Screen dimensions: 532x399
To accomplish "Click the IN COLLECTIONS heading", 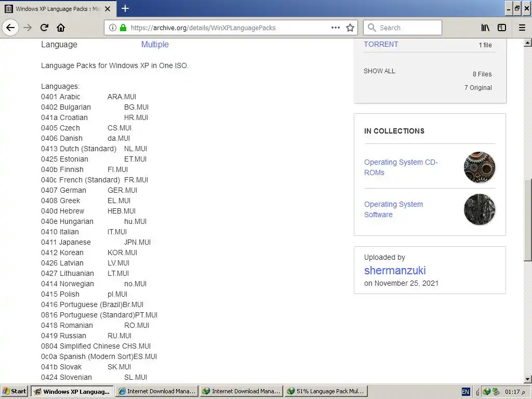I will [x=394, y=131].
